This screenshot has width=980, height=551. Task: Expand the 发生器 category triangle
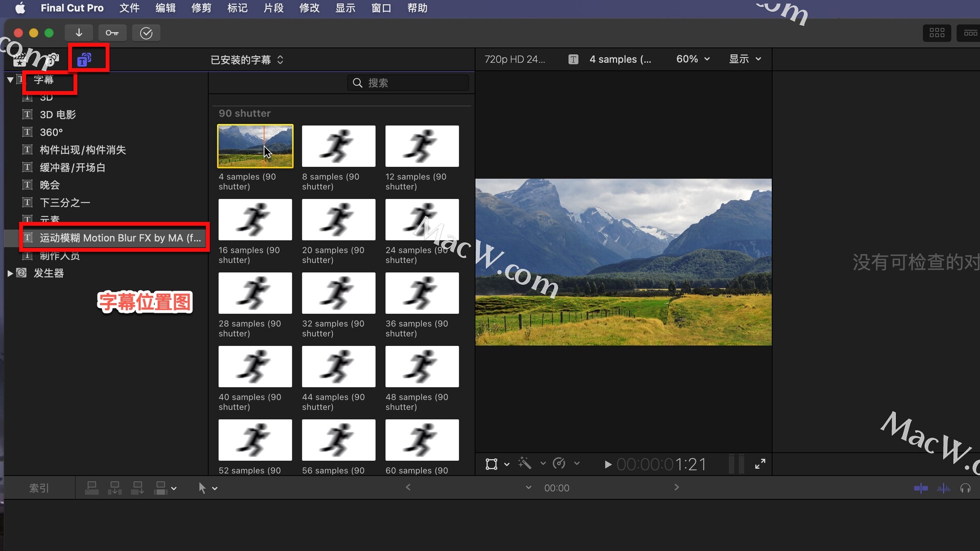click(10, 273)
